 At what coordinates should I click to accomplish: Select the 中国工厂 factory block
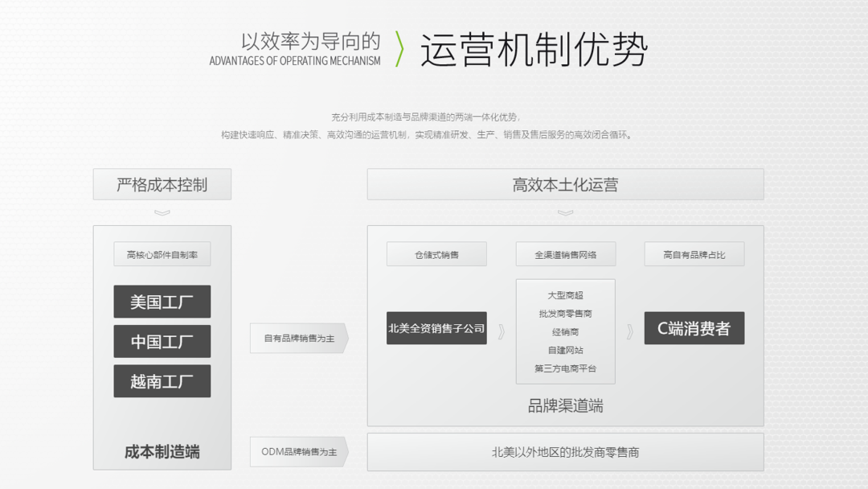tap(162, 342)
